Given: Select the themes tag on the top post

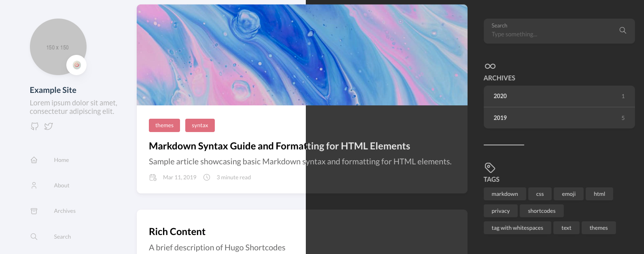Looking at the screenshot, I should [164, 125].
